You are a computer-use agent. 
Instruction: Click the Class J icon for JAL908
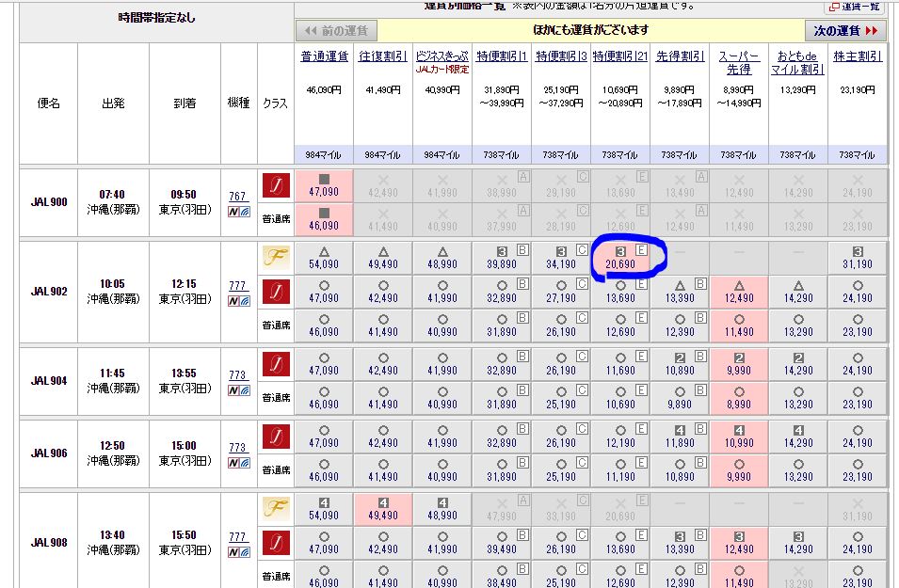coord(276,542)
